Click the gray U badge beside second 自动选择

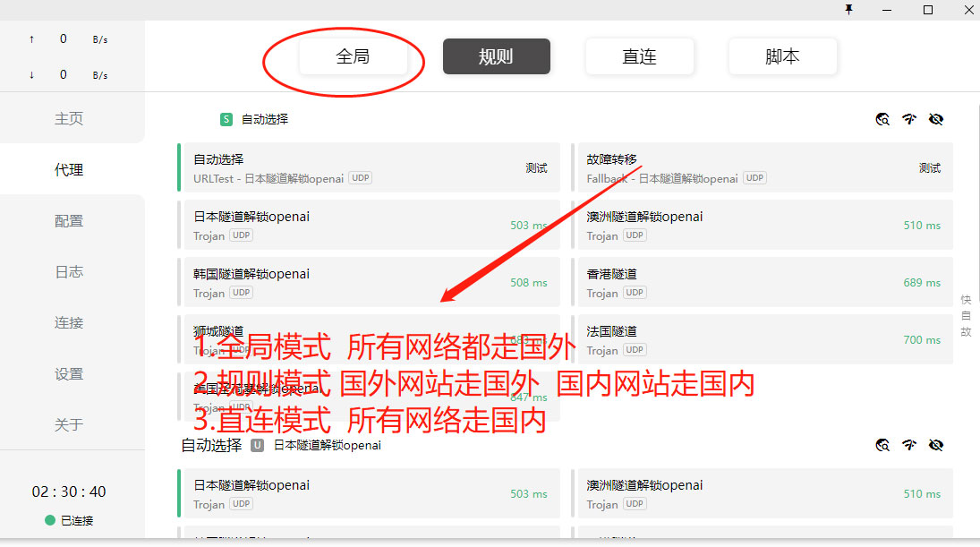[258, 445]
